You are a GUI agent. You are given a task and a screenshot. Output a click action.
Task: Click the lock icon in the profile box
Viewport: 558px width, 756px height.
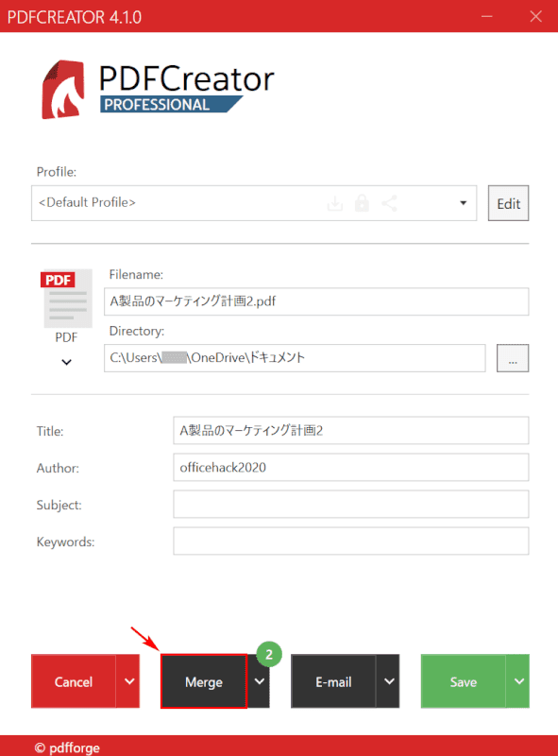(362, 203)
